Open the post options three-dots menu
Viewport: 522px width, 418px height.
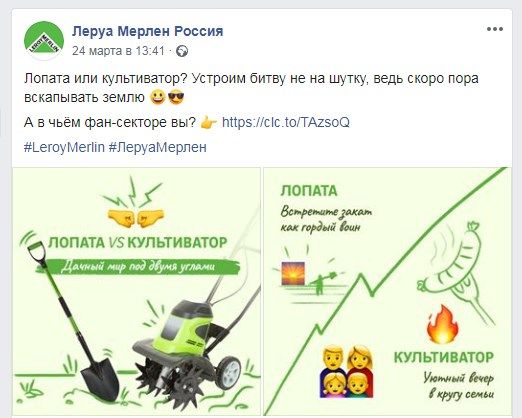(x=495, y=29)
